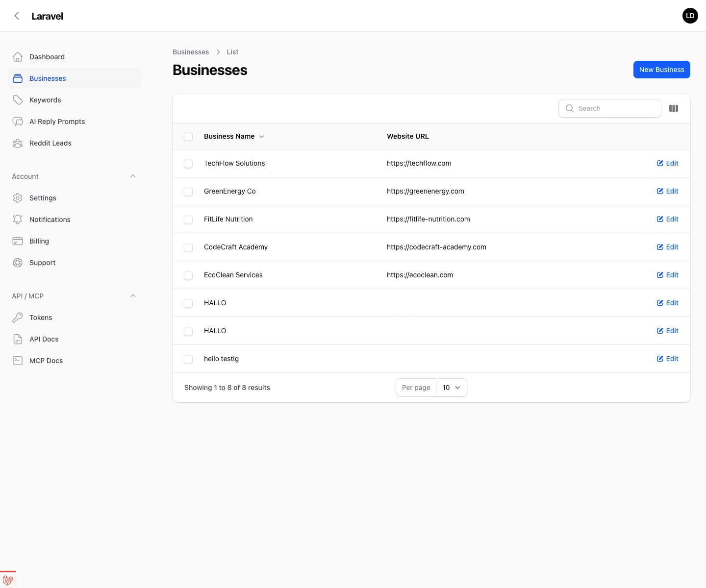This screenshot has height=588, width=706.
Task: Collapse the Account sidebar group
Action: [x=133, y=176]
